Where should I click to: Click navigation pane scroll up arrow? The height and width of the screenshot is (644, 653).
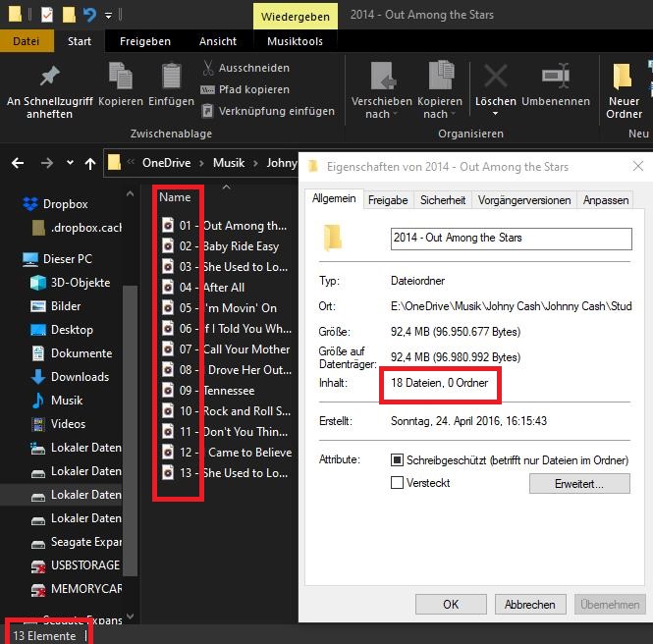130,194
